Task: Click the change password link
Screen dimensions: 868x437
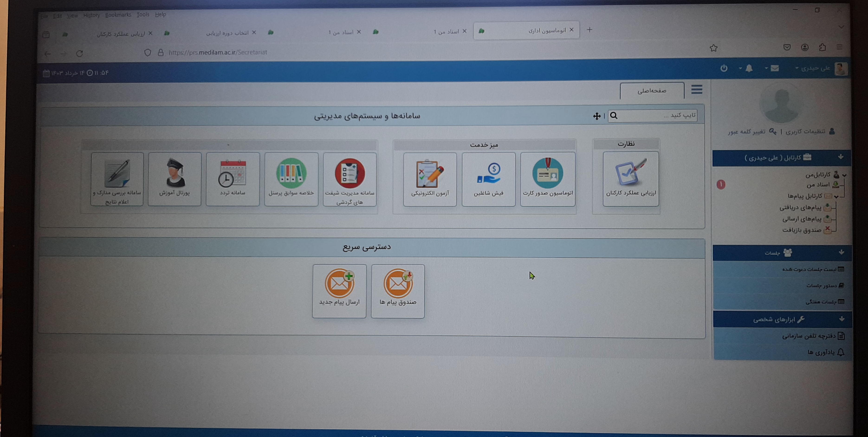Action: pos(746,132)
